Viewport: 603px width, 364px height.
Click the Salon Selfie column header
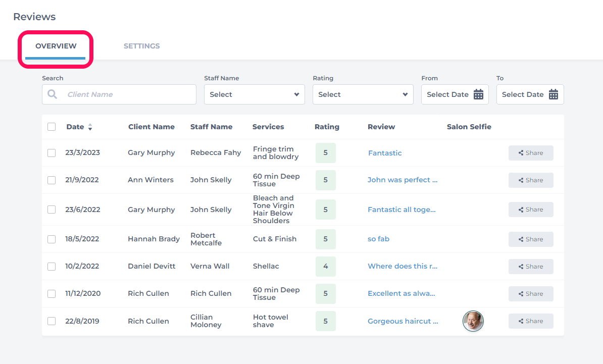point(469,127)
